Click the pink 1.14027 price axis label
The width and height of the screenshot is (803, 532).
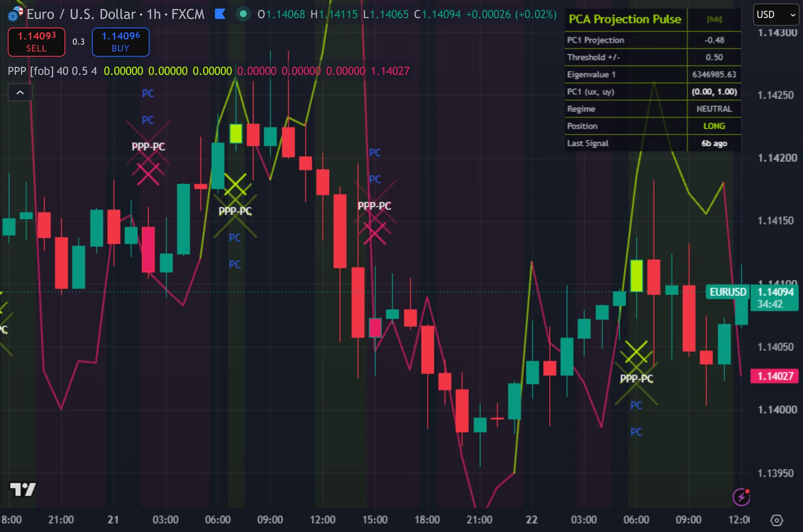[775, 376]
